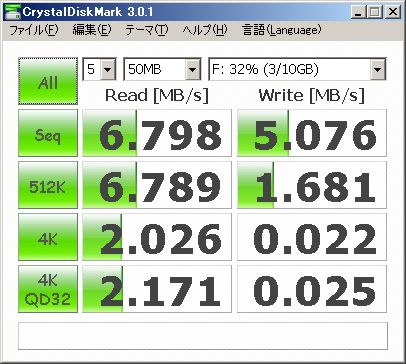Start the 4K benchmark test

point(48,237)
